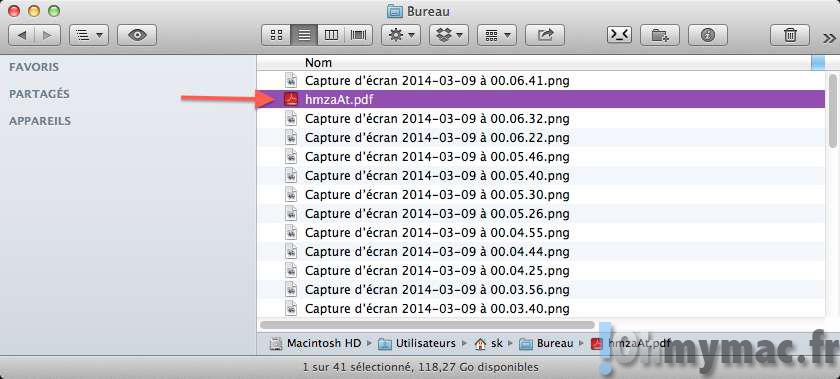The image size is (840, 379).
Task: Click the PNG icon of the 00.04.44 capture
Action: (291, 251)
